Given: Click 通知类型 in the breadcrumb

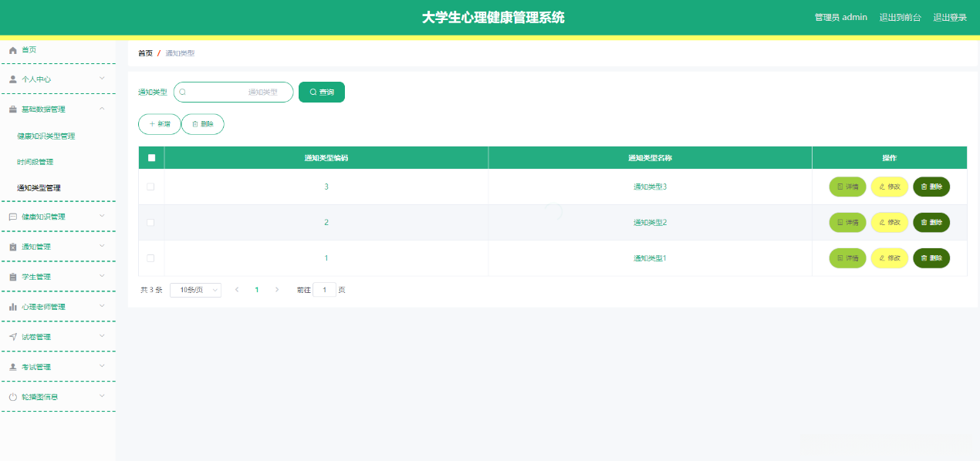Looking at the screenshot, I should (180, 53).
